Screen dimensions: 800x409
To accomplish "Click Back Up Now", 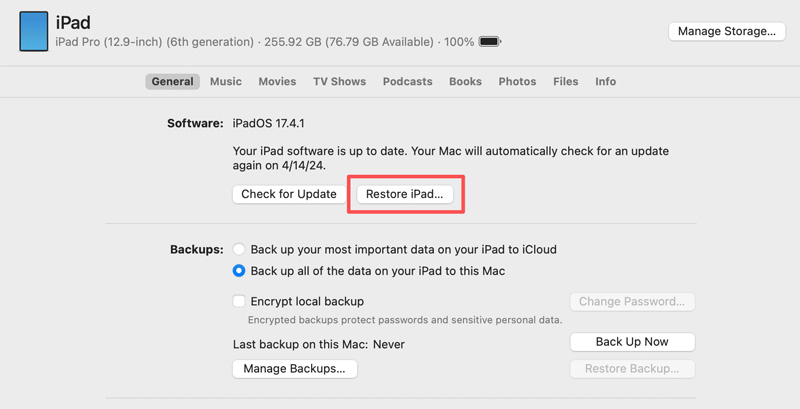I will [x=632, y=342].
